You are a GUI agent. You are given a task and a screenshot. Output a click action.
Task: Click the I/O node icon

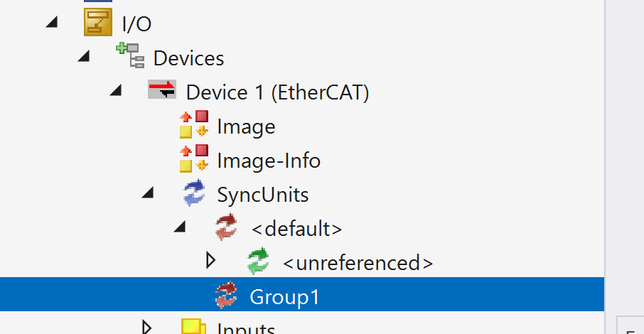click(97, 23)
